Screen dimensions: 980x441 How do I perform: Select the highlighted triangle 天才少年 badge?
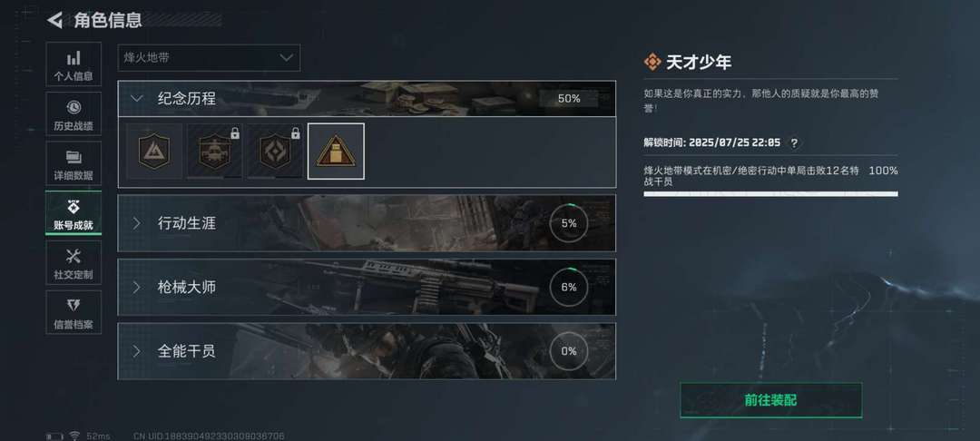click(x=337, y=152)
